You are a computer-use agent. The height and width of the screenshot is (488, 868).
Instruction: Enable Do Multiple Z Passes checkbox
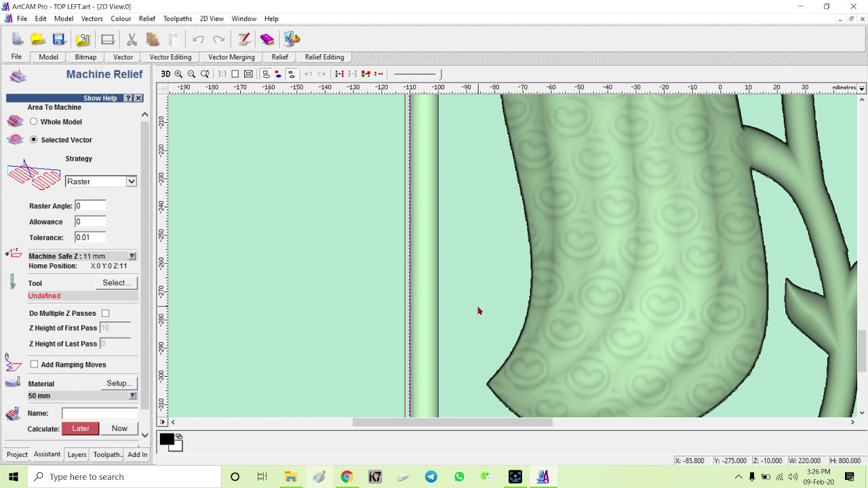coord(105,313)
